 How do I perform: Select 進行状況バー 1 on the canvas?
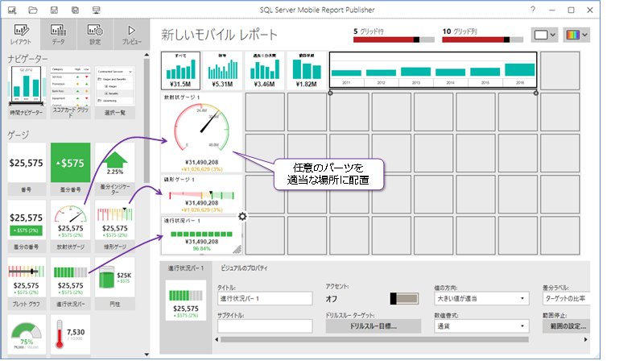202,235
